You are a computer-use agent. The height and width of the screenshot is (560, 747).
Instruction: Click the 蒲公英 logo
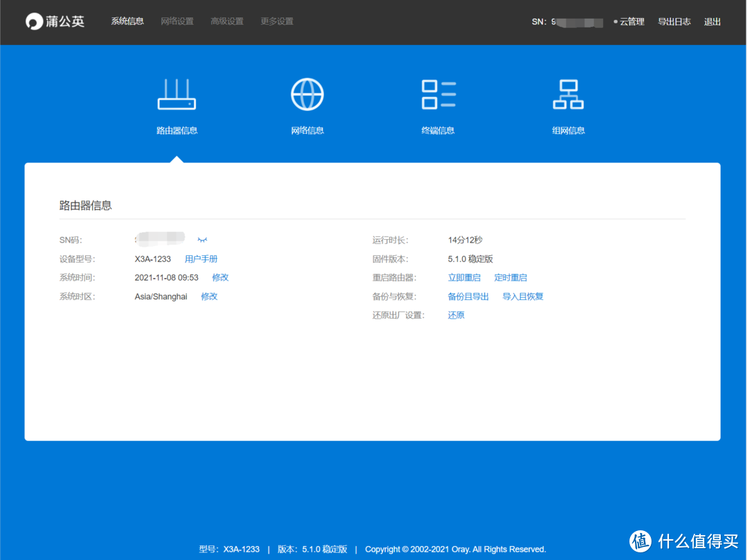tap(55, 21)
